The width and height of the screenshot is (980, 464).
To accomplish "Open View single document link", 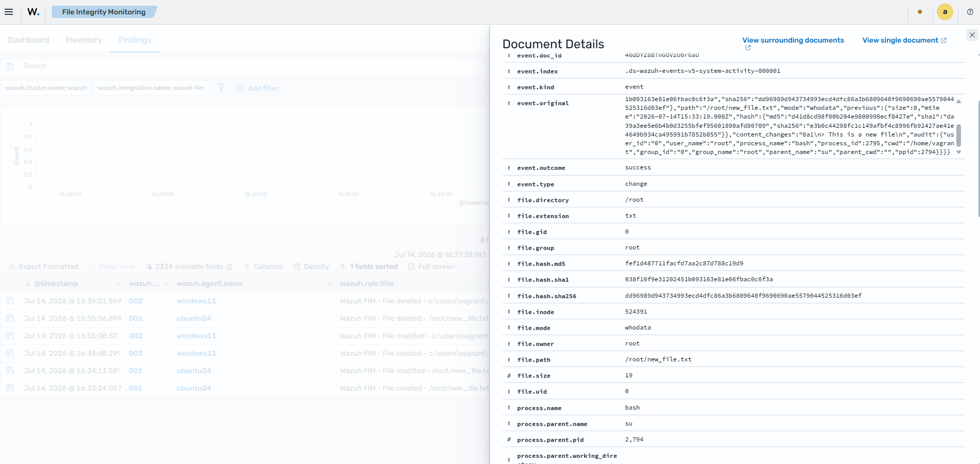I will click(x=904, y=40).
